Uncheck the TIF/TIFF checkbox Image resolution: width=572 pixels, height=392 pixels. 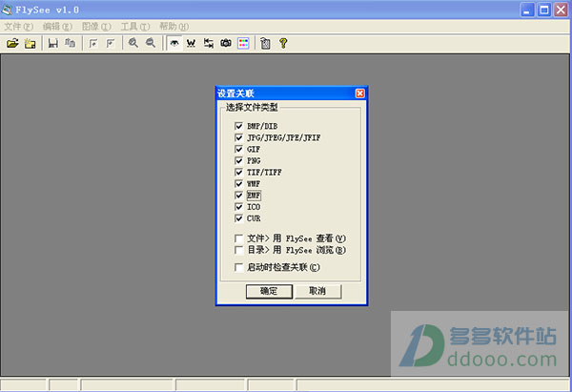tap(239, 173)
